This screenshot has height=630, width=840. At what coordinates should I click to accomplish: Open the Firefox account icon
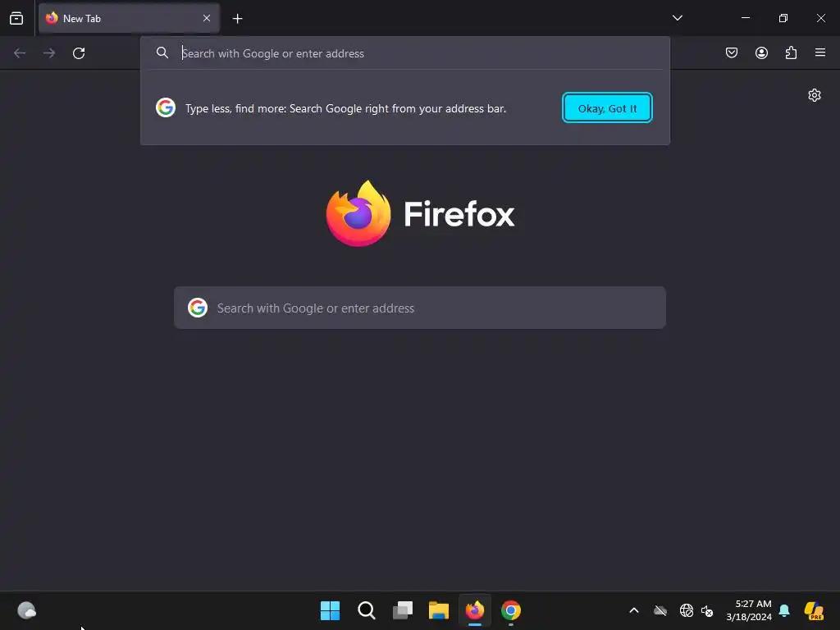click(761, 52)
